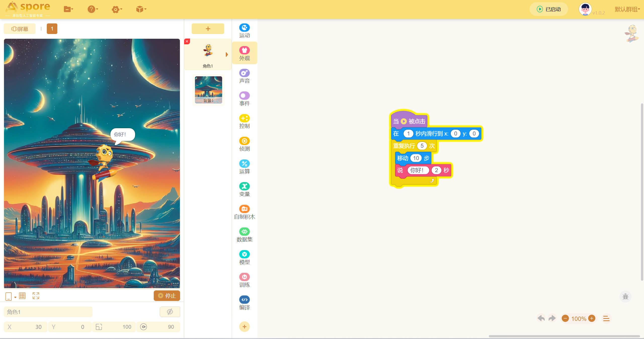Zoom in workspace with plus button
Image resolution: width=644 pixels, height=339 pixels.
[x=592, y=318]
